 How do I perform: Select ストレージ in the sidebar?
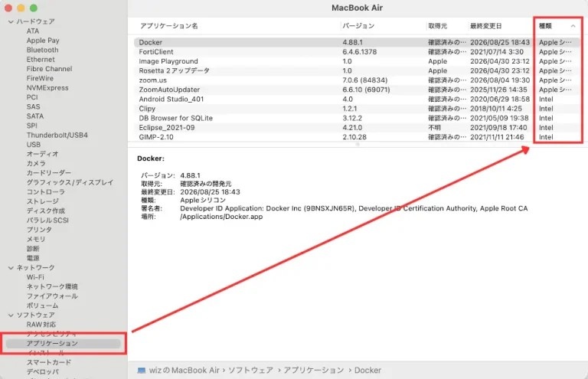42,201
